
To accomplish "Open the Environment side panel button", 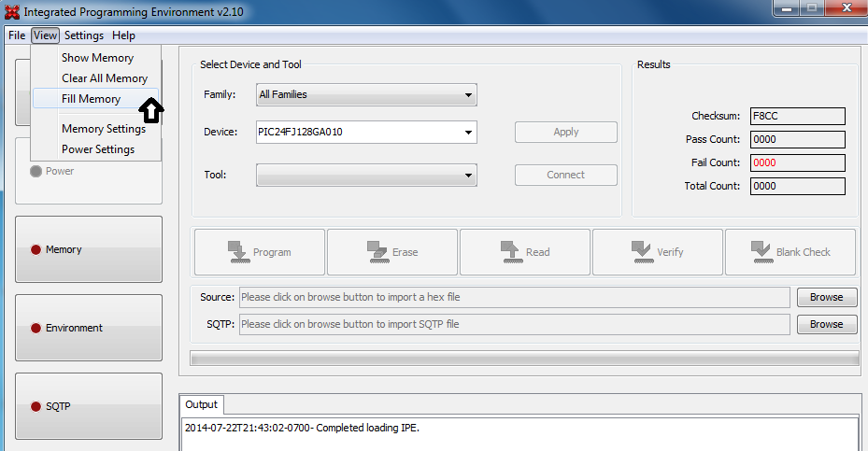I will coord(89,328).
